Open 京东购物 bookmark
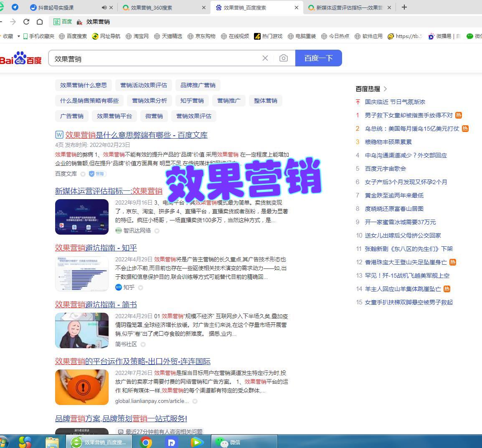The width and height of the screenshot is (482, 448). click(201, 36)
